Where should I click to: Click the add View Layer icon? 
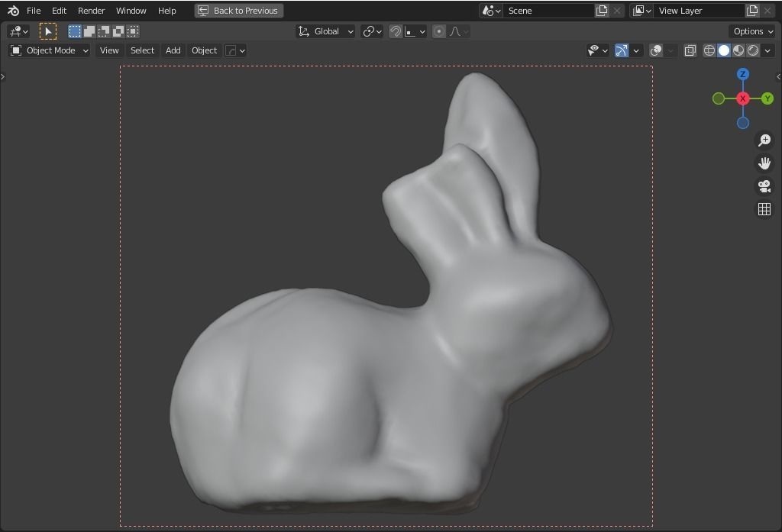click(x=752, y=11)
